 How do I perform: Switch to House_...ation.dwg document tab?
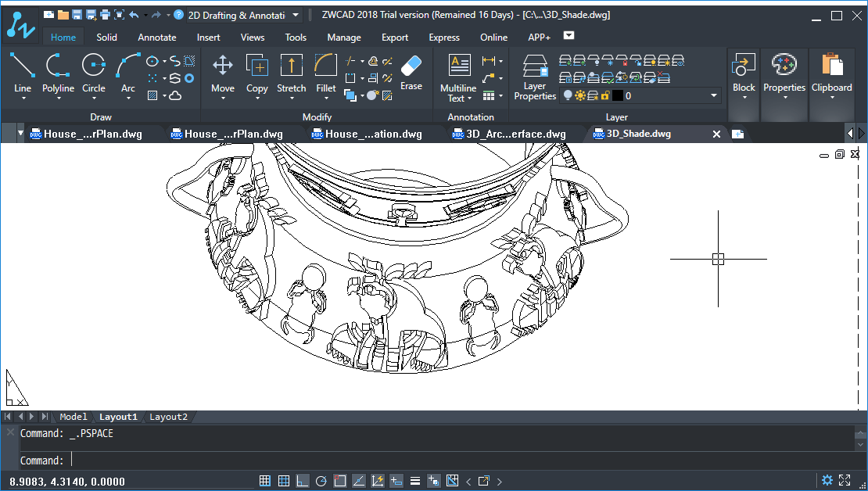[373, 134]
